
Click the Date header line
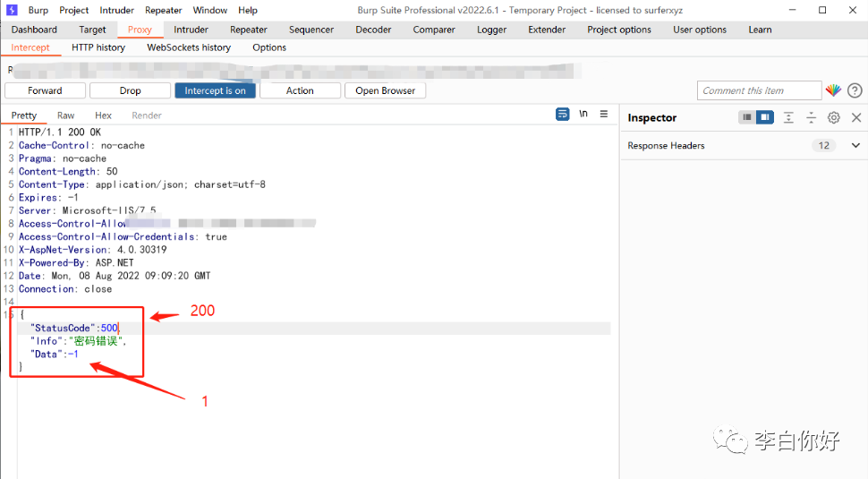(115, 275)
